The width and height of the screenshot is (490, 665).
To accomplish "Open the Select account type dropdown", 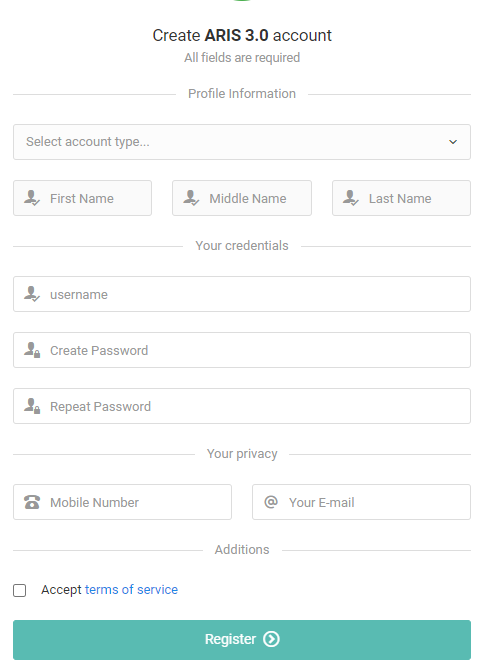I will (x=242, y=142).
